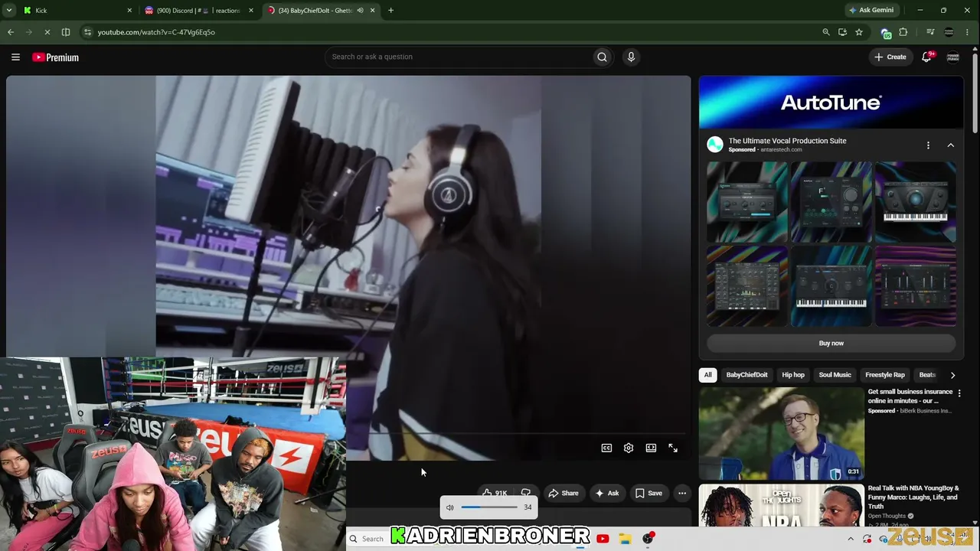The image size is (980, 551).
Task: Open the browser extensions puzzle menu
Action: (903, 32)
